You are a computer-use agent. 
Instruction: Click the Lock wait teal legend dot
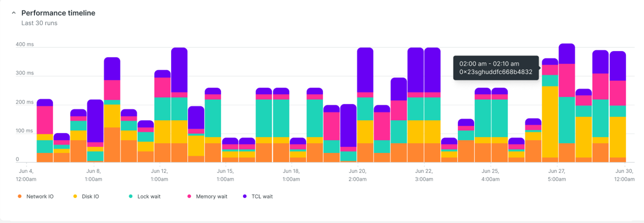click(130, 196)
